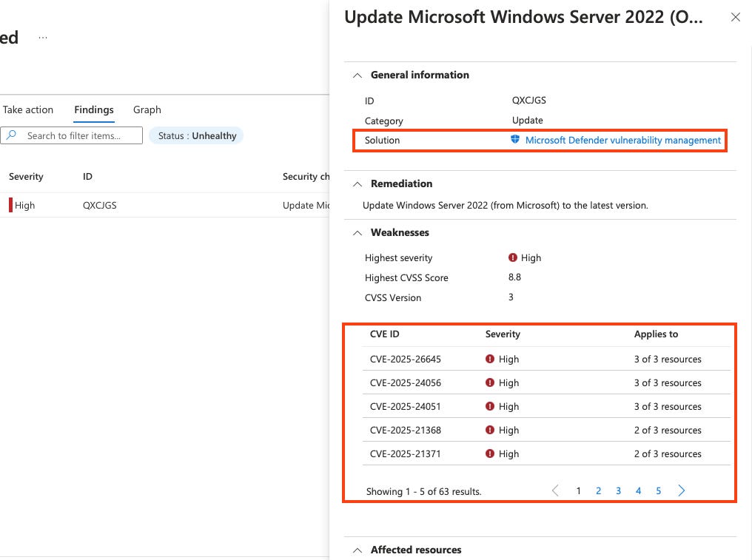Jump to page 3 of CVE list
Image resolution: width=752 pixels, height=560 pixels.
(x=619, y=490)
